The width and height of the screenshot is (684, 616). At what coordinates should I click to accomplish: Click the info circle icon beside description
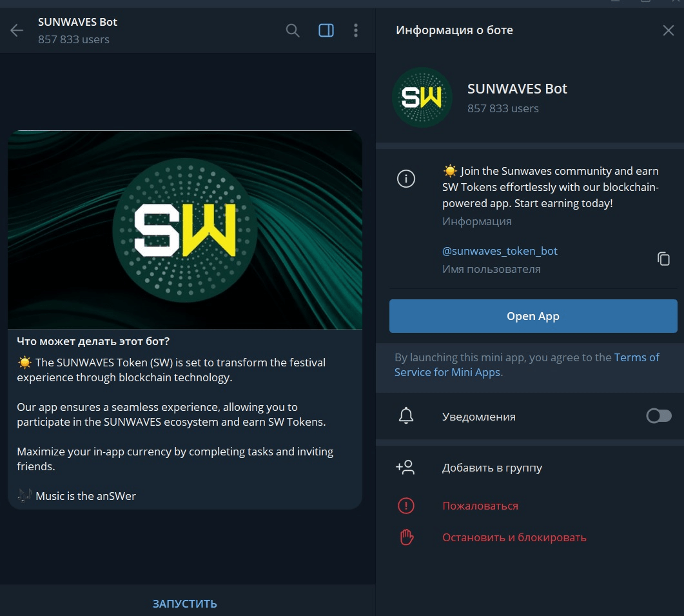pyautogui.click(x=406, y=179)
